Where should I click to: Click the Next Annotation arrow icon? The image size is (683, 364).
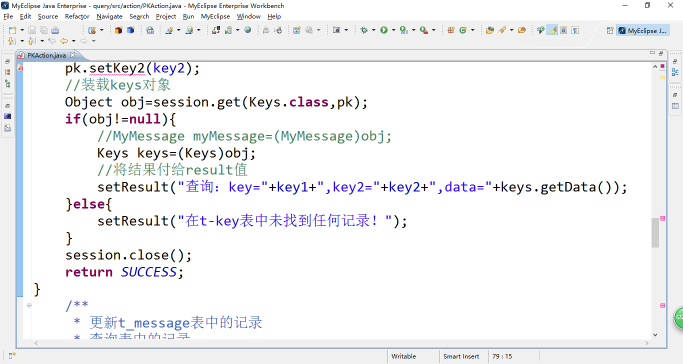pyautogui.click(x=12, y=41)
